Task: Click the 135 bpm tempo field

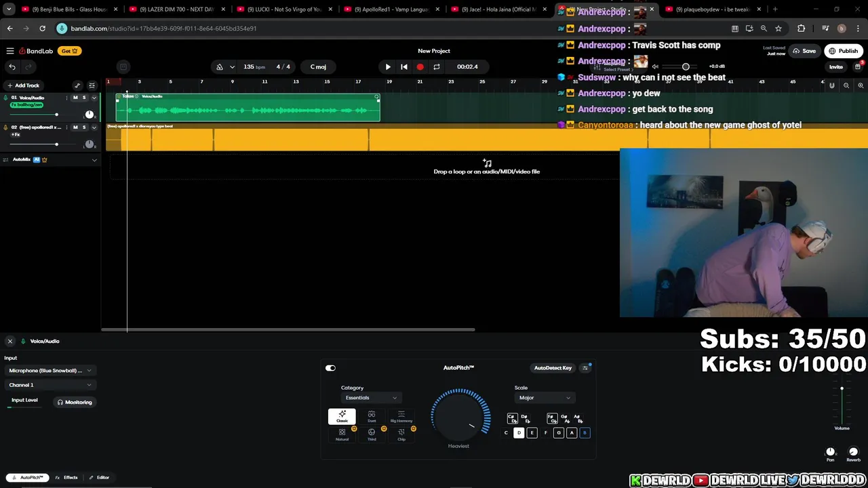Action: (254, 67)
